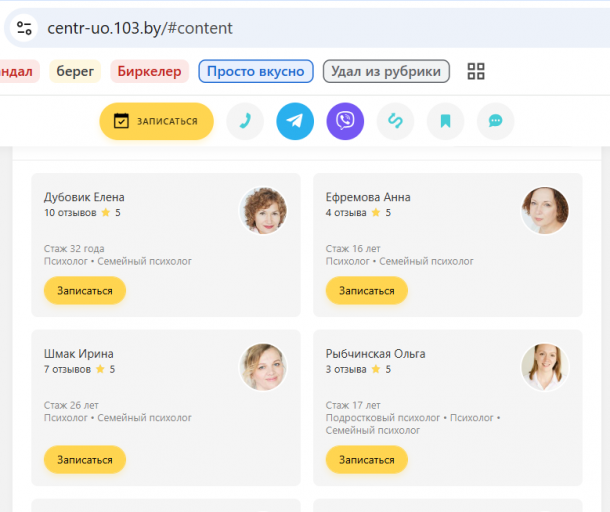
Task: Click the link chain icon
Action: coord(395,121)
